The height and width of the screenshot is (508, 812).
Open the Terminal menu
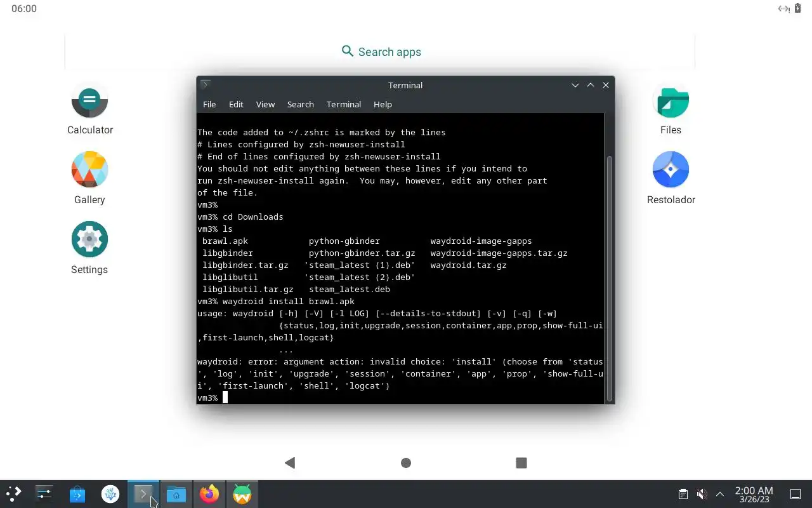pos(344,104)
